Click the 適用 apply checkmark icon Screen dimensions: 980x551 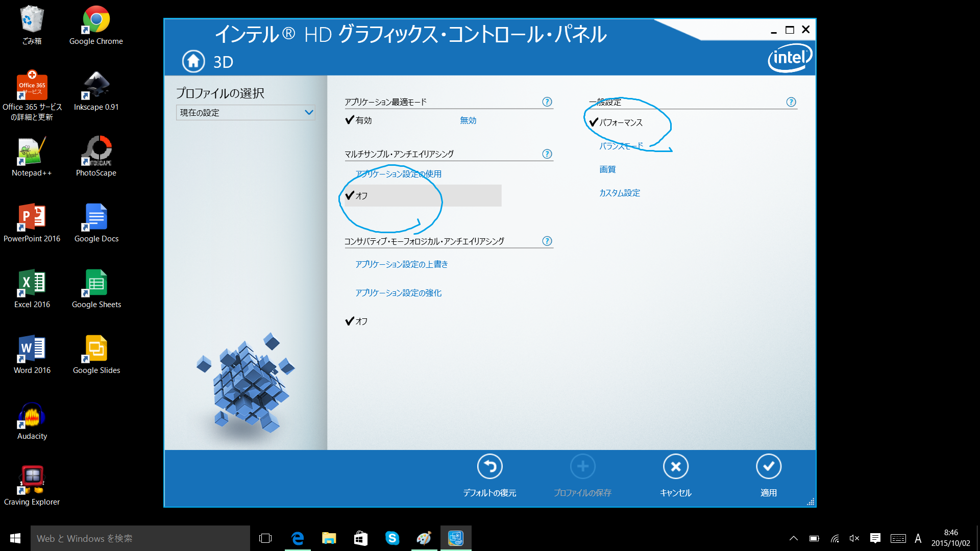point(768,466)
